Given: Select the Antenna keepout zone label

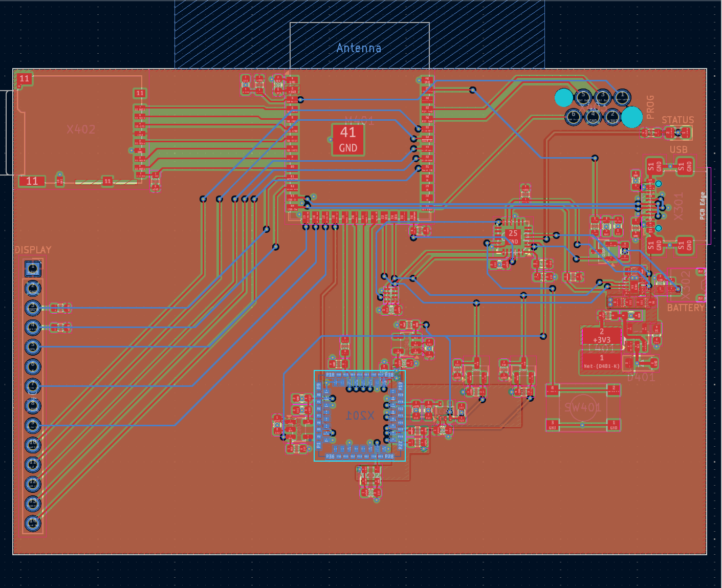Looking at the screenshot, I should click(359, 48).
